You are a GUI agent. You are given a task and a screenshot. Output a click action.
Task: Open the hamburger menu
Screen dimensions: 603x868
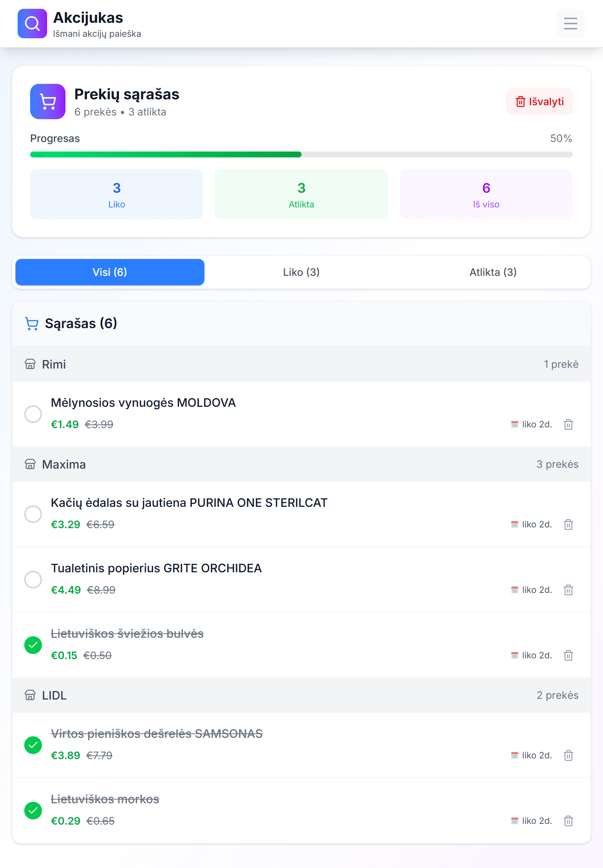(570, 24)
